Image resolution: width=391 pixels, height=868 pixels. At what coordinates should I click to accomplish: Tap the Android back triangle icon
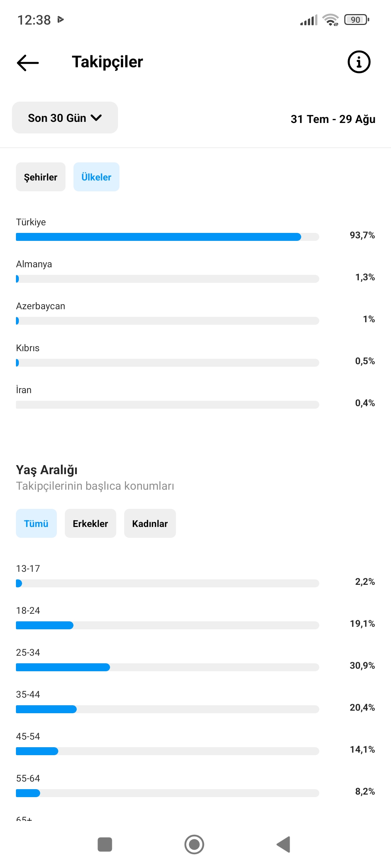(283, 844)
